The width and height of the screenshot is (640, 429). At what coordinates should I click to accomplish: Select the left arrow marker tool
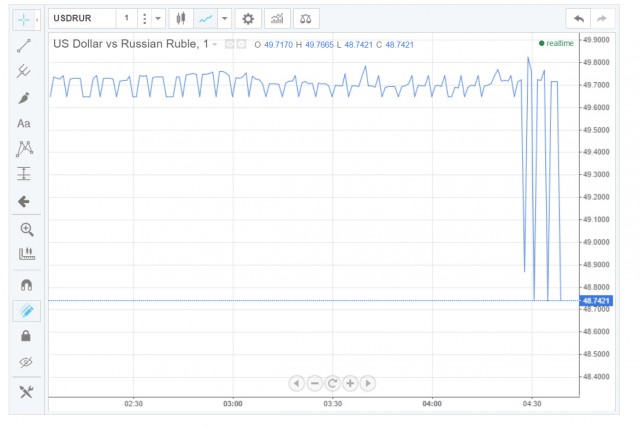click(24, 201)
